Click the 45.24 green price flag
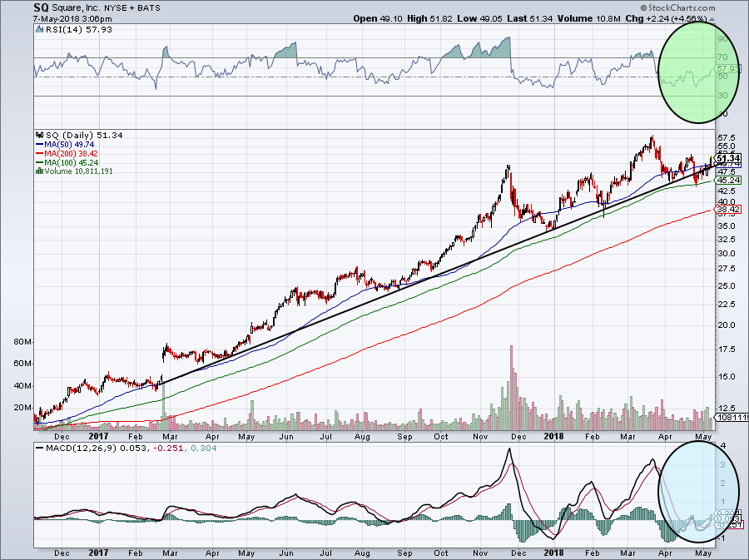Image resolution: width=749 pixels, height=560 pixels. [728, 180]
